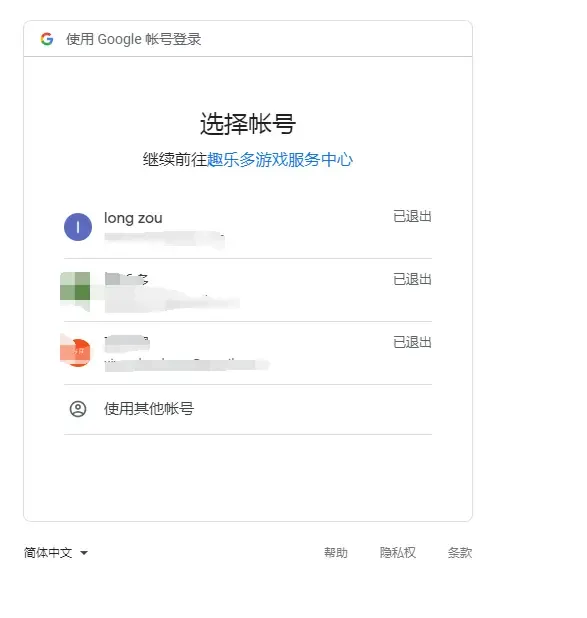Choose the green pixelated account avatar
The height and width of the screenshot is (618, 587).
[x=75, y=291]
